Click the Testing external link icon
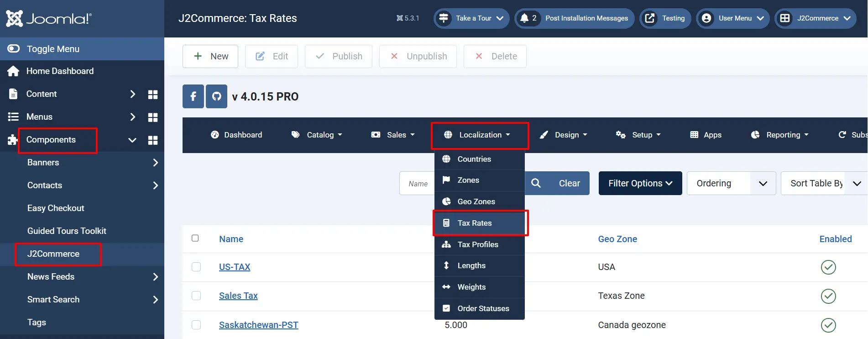 tap(650, 18)
